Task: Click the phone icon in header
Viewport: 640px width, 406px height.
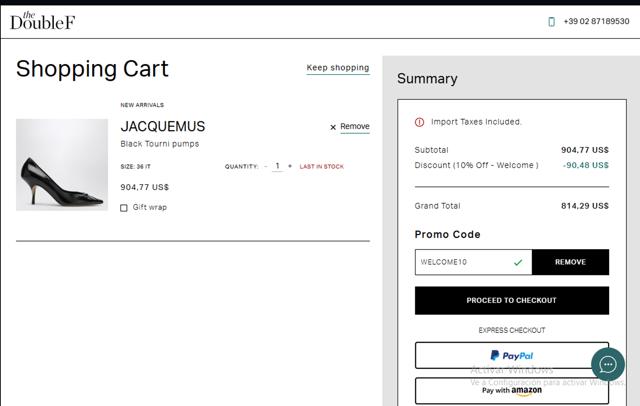Action: tap(551, 21)
